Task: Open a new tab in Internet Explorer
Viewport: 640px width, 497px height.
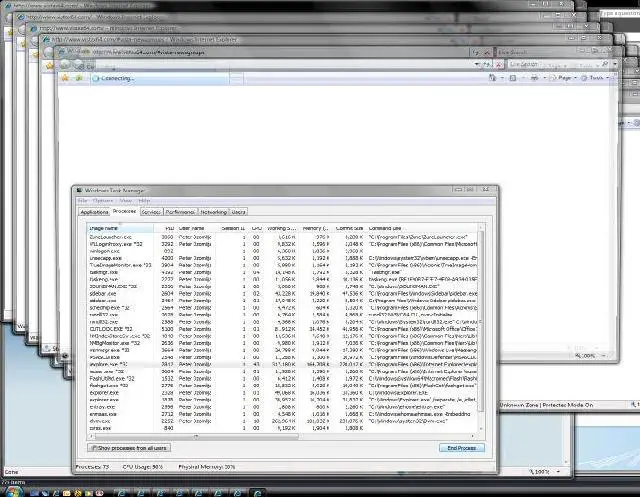Action: 236,78
